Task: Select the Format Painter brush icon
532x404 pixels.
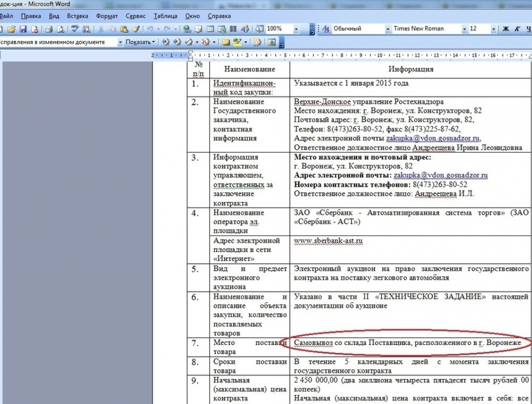Action: click(135, 29)
